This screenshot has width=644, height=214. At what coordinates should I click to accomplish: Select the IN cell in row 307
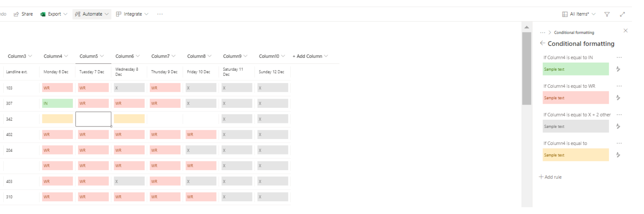point(58,103)
